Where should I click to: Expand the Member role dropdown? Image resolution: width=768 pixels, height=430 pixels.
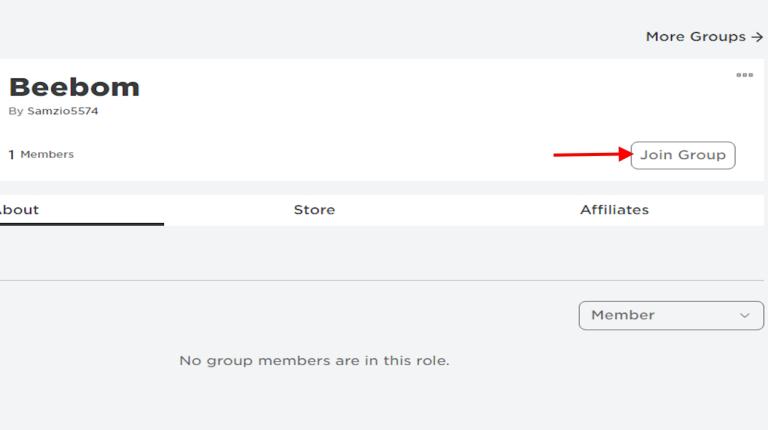click(x=670, y=315)
